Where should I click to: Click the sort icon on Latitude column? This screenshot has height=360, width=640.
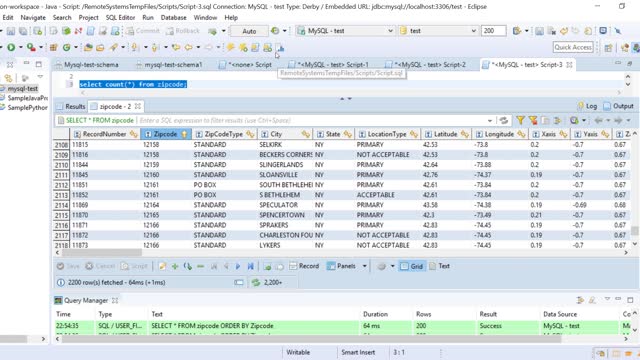coord(464,134)
